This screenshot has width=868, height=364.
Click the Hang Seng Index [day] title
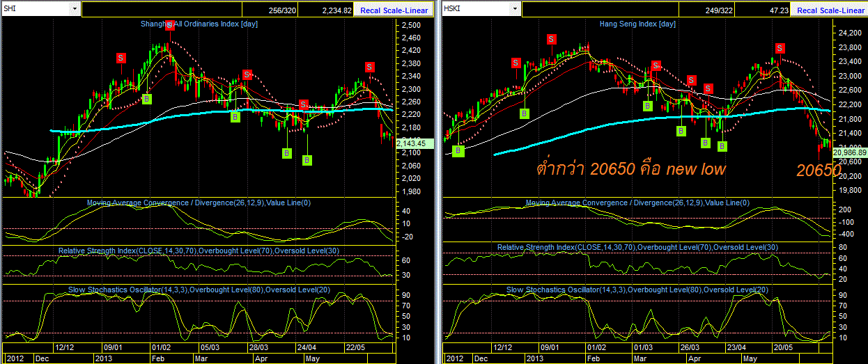(637, 24)
